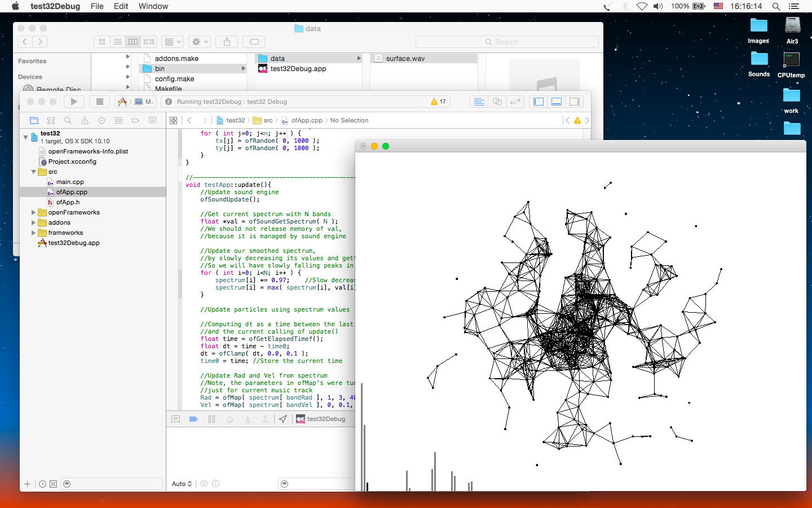Stop the running test32Debug app
The width and height of the screenshot is (812, 508).
(99, 102)
